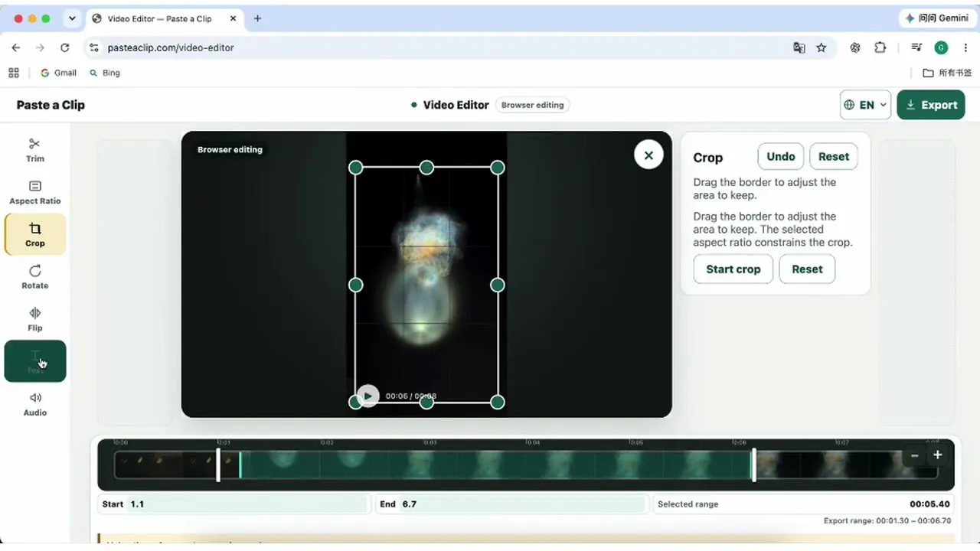Click Reset next to Start crop
The height and width of the screenshot is (551, 980).
click(x=807, y=269)
